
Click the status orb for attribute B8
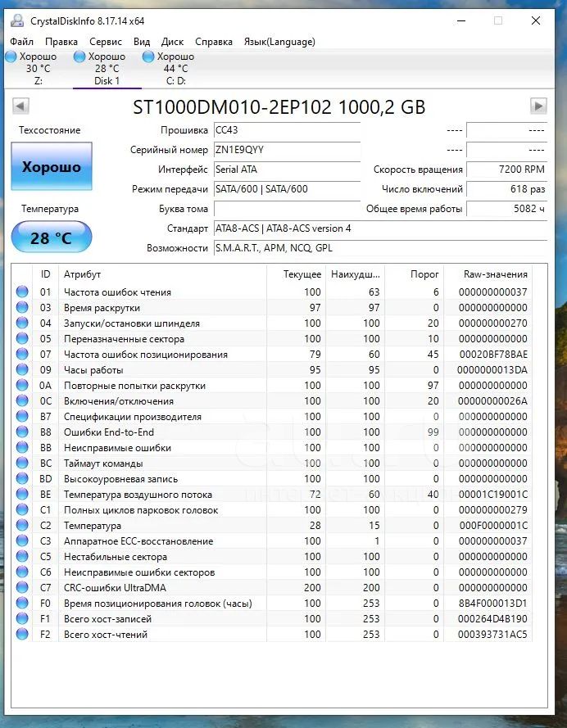tap(22, 432)
